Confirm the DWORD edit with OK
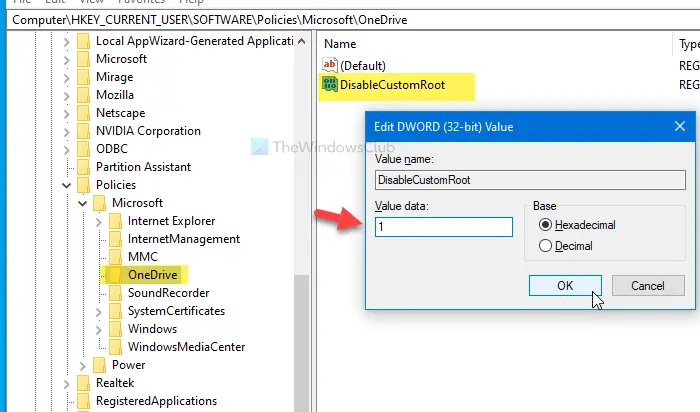The image size is (700, 412). tap(565, 286)
